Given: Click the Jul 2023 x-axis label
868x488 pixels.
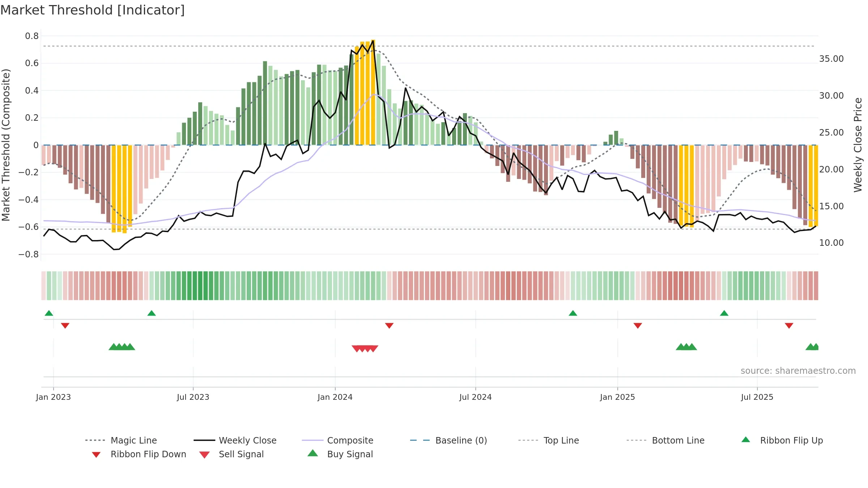Looking at the screenshot, I should (x=193, y=397).
